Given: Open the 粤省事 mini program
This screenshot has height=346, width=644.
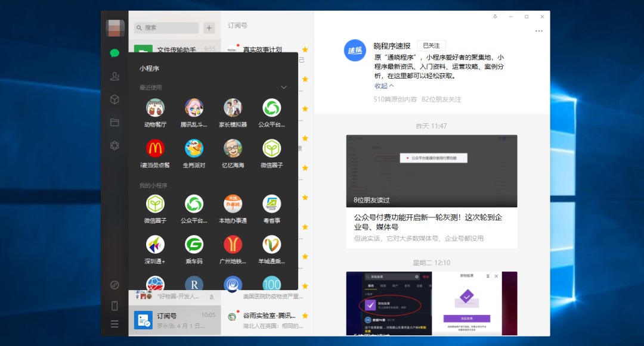Looking at the screenshot, I should (271, 204).
